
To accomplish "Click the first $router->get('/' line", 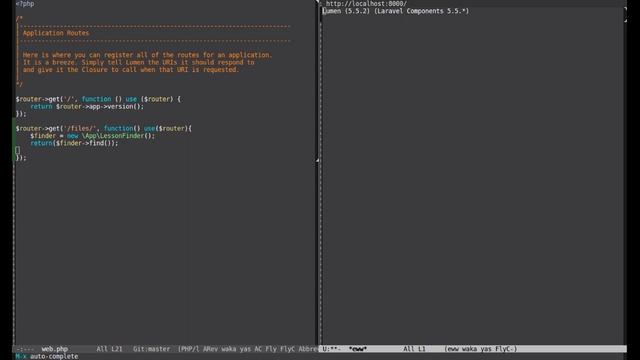I will (x=98, y=99).
